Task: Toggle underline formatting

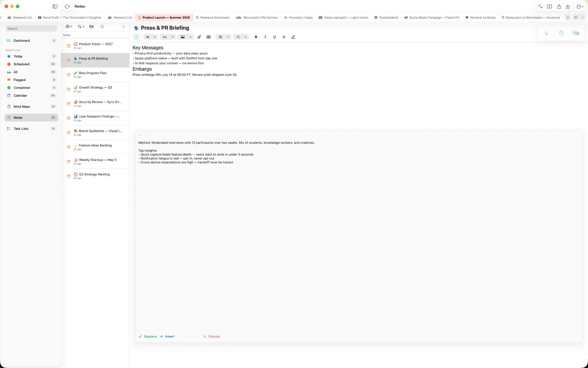Action: (x=274, y=37)
